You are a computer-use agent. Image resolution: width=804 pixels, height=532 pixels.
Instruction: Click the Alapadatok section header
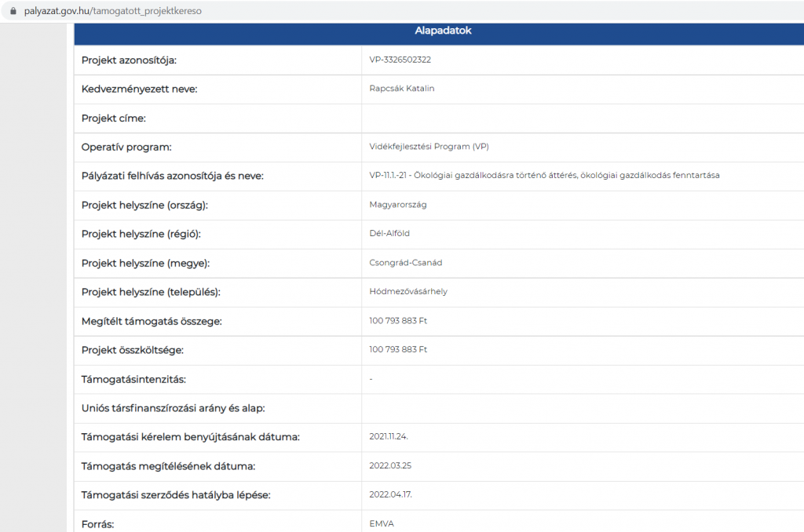[443, 31]
